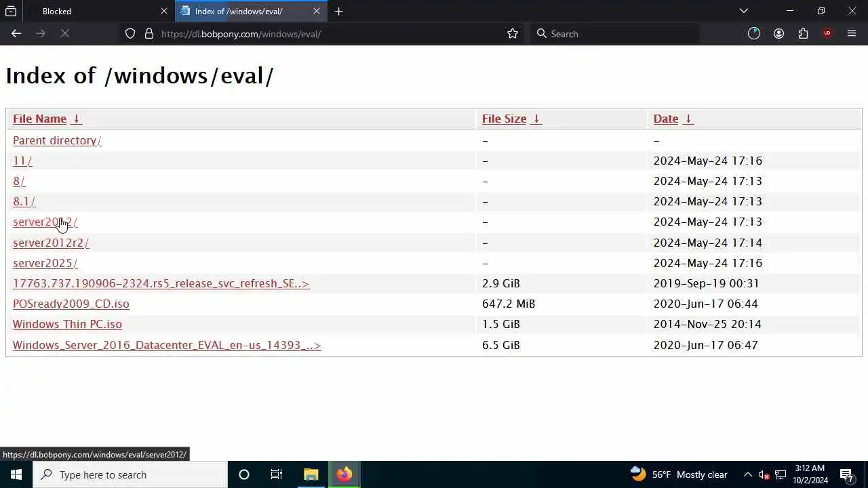Download Windows Thin PC.iso

[x=67, y=324]
